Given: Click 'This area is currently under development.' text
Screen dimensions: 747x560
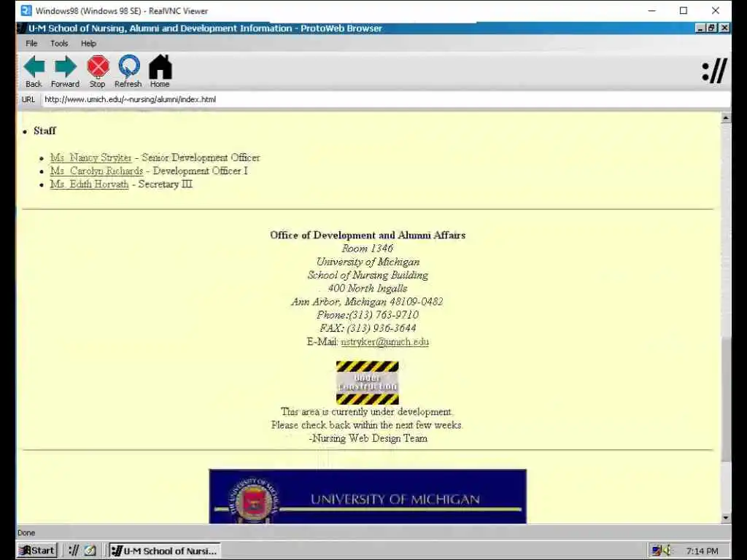Looking at the screenshot, I should click(367, 412).
